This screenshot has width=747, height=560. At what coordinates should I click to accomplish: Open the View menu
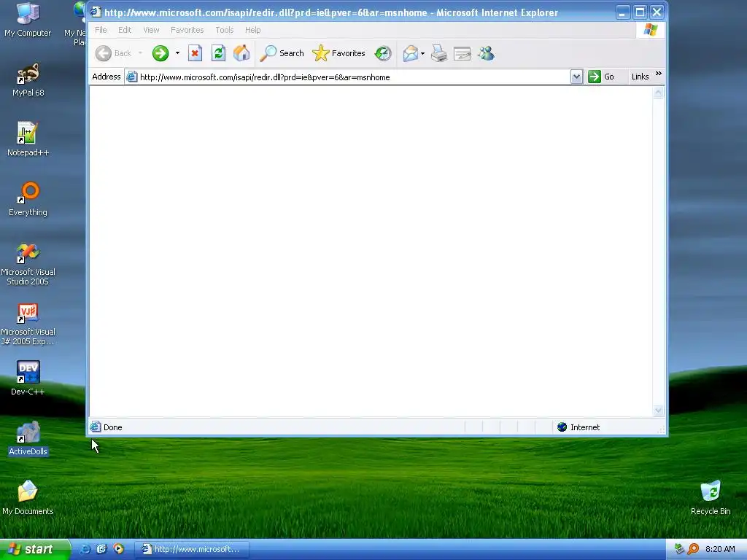pyautogui.click(x=151, y=30)
